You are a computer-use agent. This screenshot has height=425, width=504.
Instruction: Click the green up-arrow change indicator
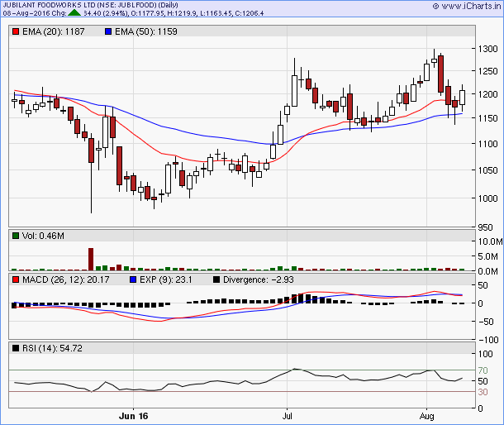tap(74, 13)
